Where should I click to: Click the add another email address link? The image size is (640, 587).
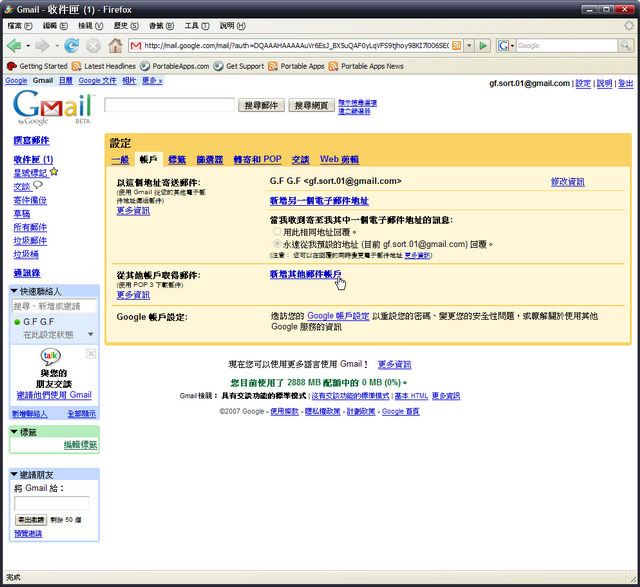click(x=319, y=201)
